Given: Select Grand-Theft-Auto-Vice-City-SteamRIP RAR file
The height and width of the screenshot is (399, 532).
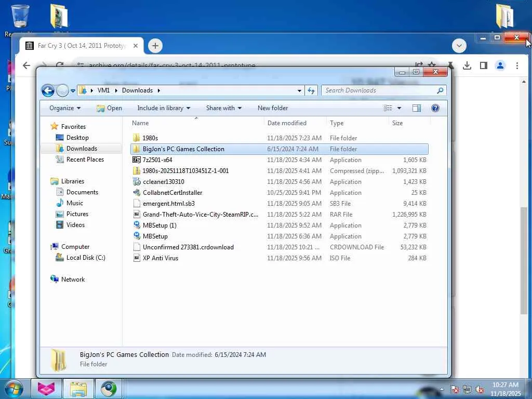Looking at the screenshot, I should tap(279, 214).
